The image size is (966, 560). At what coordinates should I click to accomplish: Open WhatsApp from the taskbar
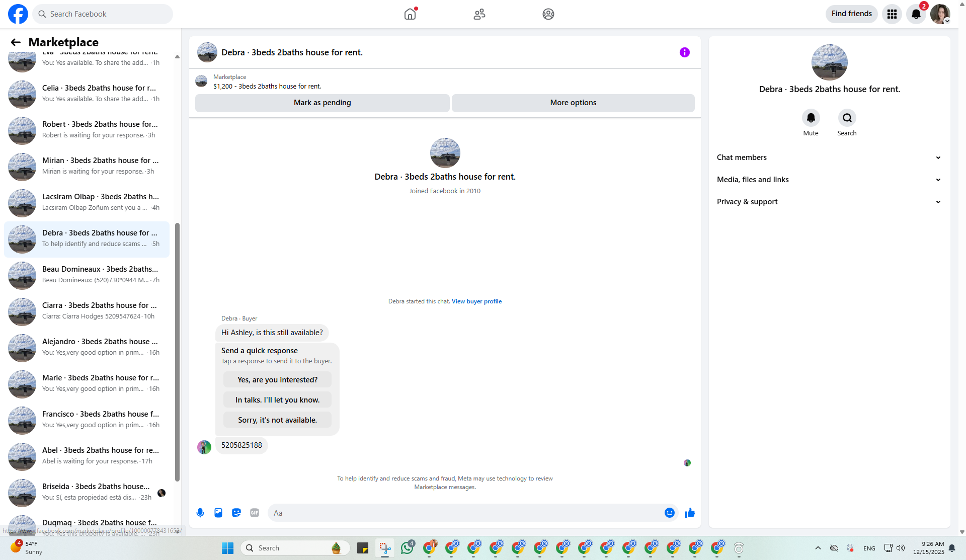[x=407, y=548]
